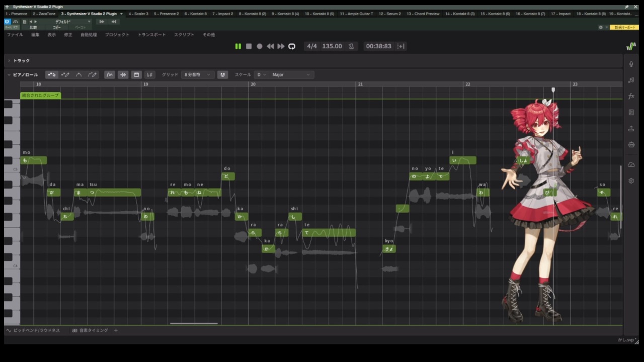Click the tempo value 135.00
The width and height of the screenshot is (644, 362).
332,46
